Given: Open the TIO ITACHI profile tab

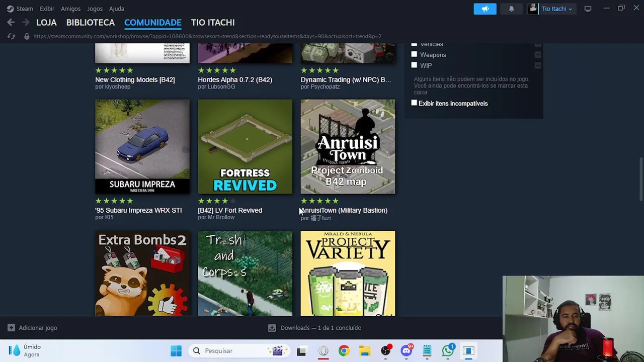Looking at the screenshot, I should pyautogui.click(x=213, y=22).
